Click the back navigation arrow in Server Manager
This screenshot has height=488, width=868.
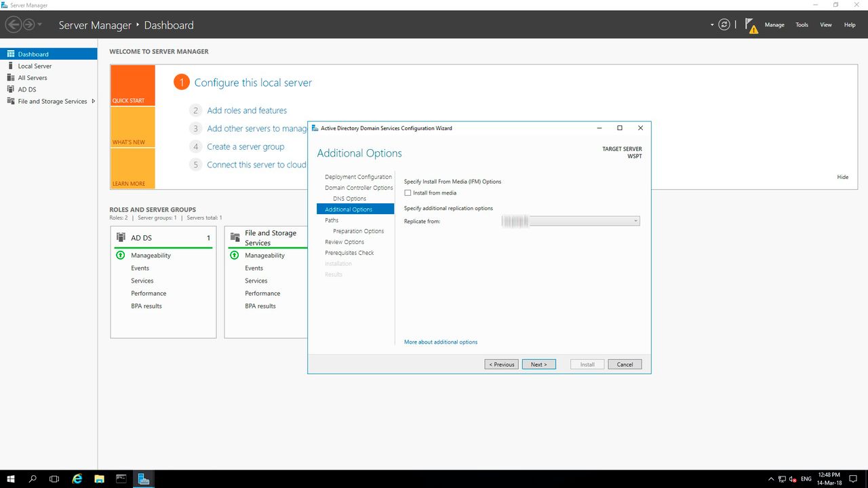(x=14, y=24)
